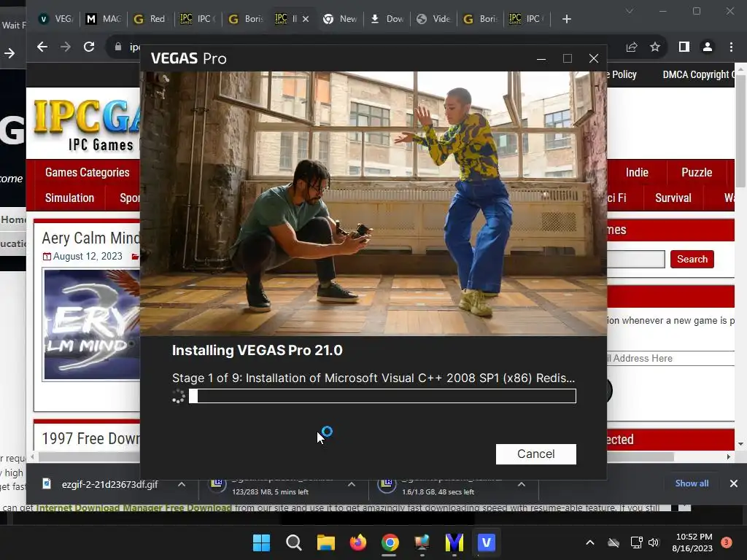Click the red Search button on IPC site

692,259
